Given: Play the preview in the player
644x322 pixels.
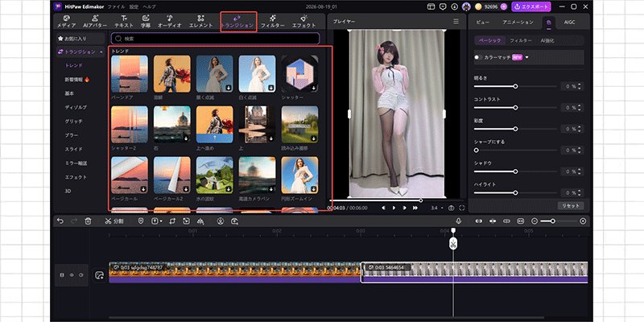Looking at the screenshot, I should click(394, 208).
